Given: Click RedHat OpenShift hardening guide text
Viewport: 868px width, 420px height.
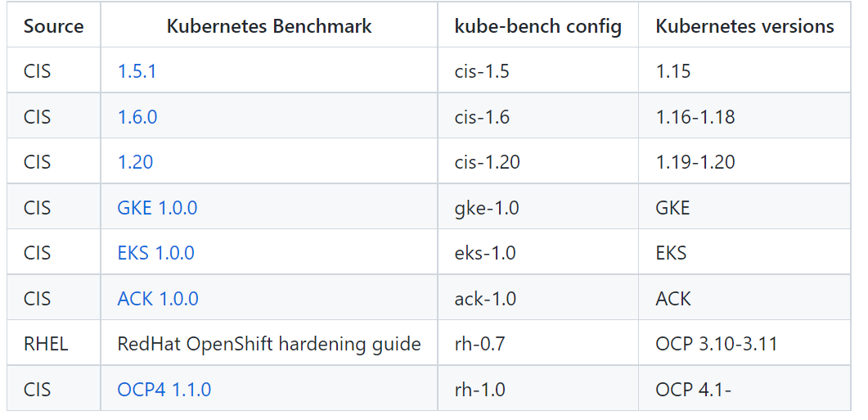Looking at the screenshot, I should [269, 344].
